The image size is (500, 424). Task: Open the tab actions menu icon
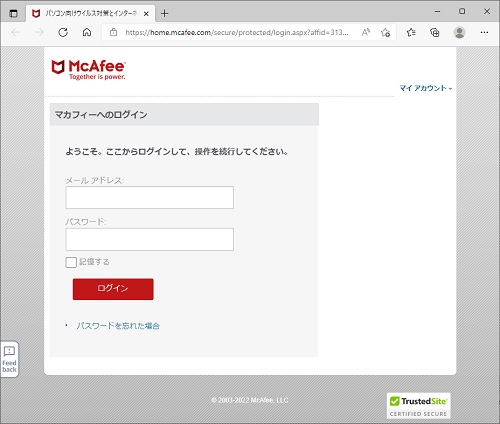pos(13,14)
